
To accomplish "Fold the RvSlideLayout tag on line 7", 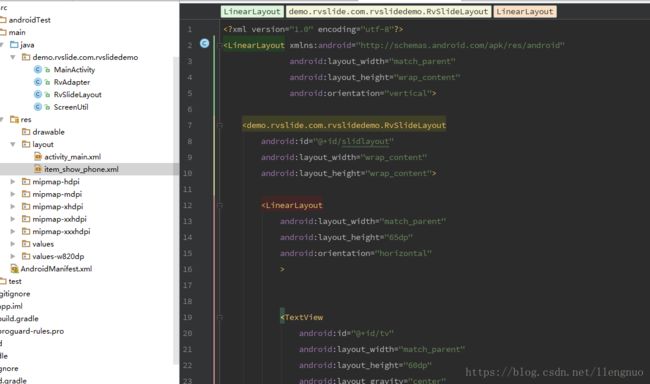I will [220, 125].
